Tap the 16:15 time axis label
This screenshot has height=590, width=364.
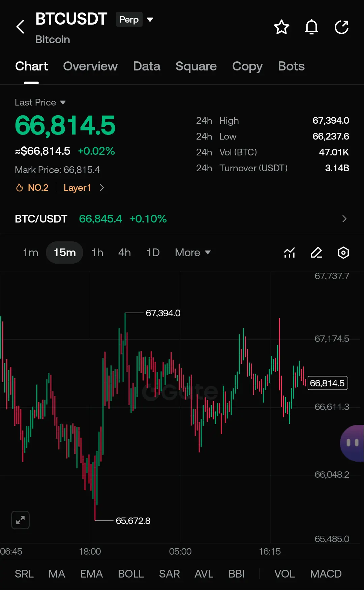[x=270, y=552]
